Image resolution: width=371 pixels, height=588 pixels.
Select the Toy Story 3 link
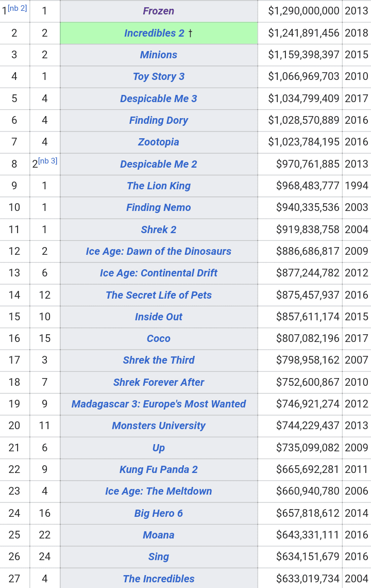click(x=159, y=76)
